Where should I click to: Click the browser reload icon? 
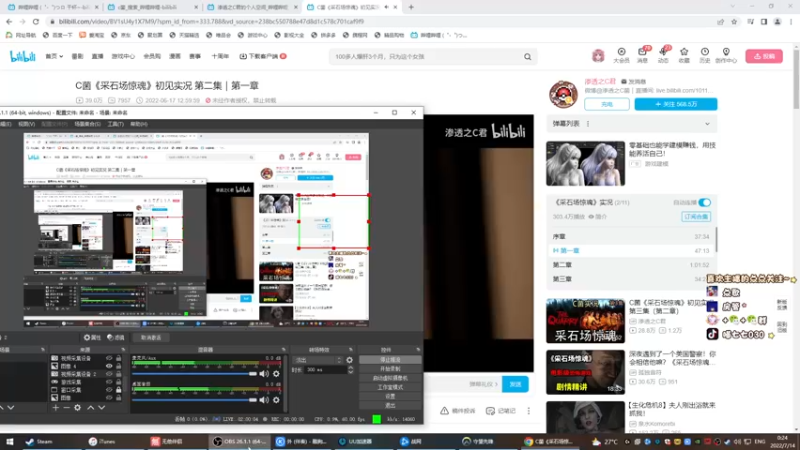36,21
